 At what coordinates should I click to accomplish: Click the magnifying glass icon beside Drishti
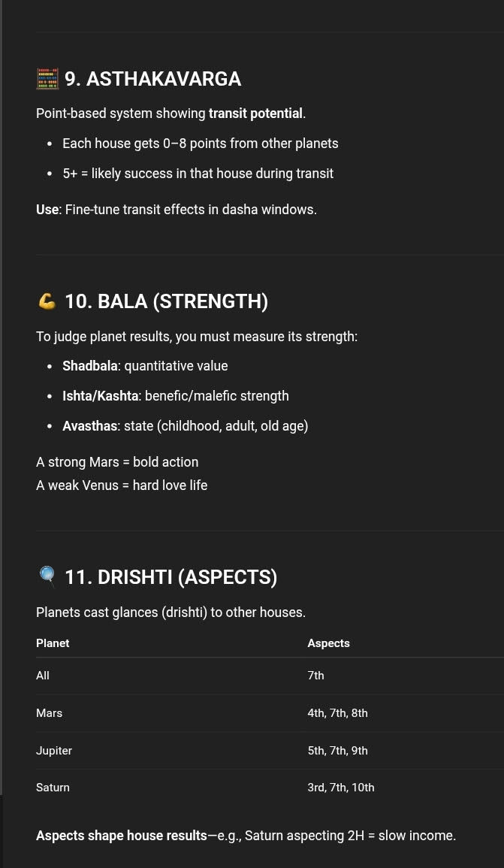pyautogui.click(x=47, y=576)
